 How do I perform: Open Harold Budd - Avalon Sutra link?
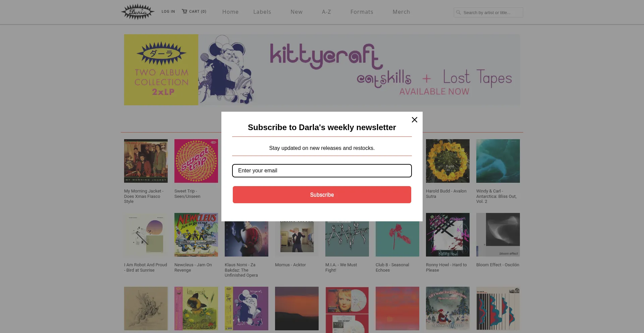pyautogui.click(x=446, y=193)
